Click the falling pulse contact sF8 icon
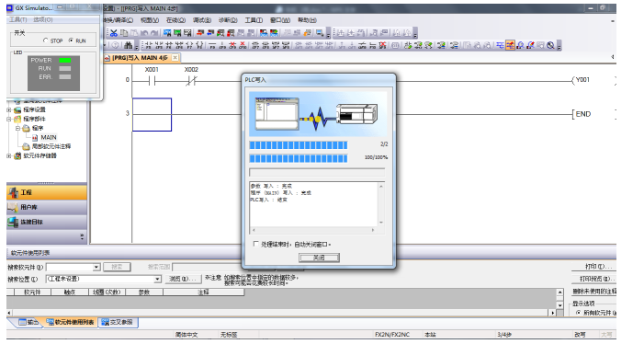 point(266,45)
